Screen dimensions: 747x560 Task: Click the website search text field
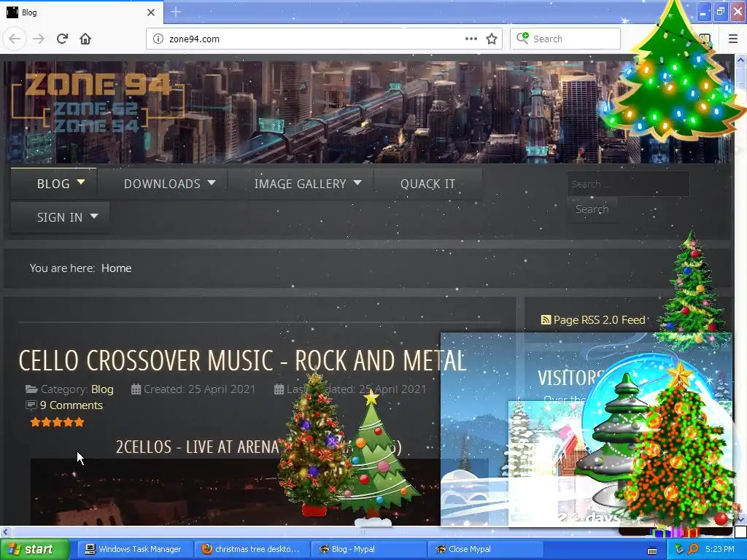pos(628,184)
